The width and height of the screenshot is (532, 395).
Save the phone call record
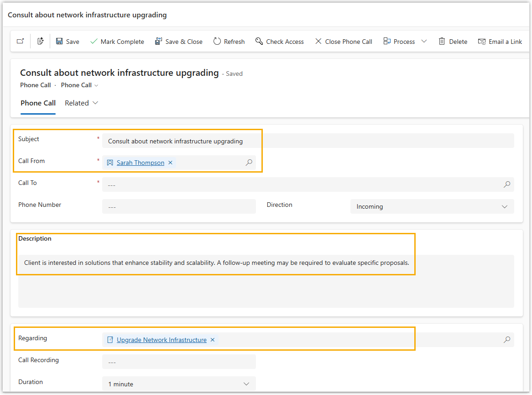68,42
